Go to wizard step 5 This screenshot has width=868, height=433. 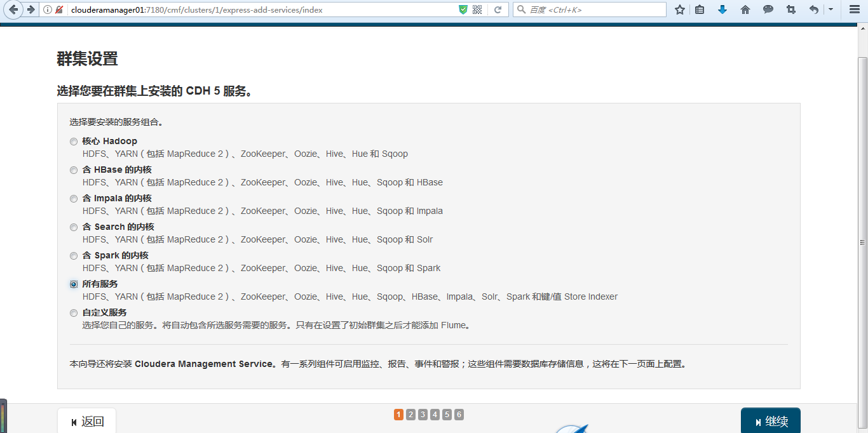[x=447, y=415]
